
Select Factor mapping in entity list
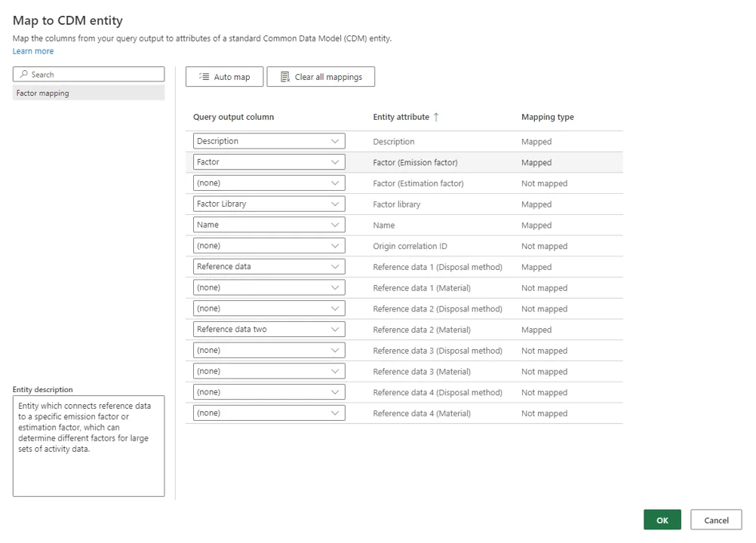tap(89, 93)
